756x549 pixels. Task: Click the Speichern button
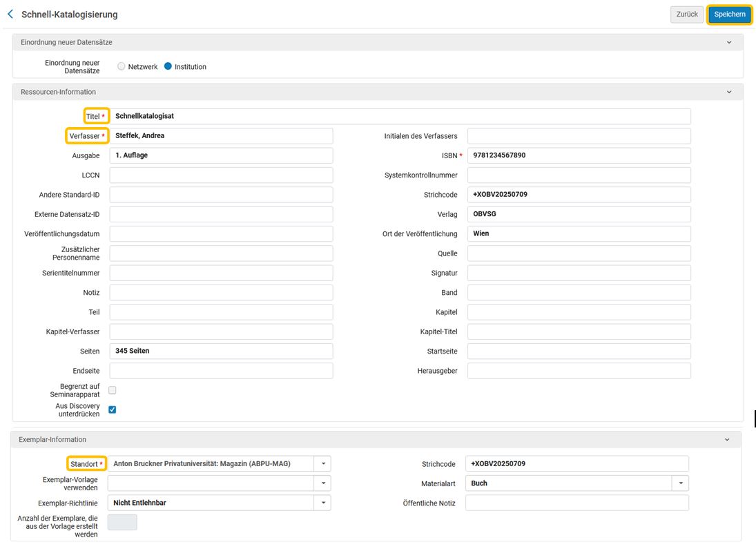point(730,15)
